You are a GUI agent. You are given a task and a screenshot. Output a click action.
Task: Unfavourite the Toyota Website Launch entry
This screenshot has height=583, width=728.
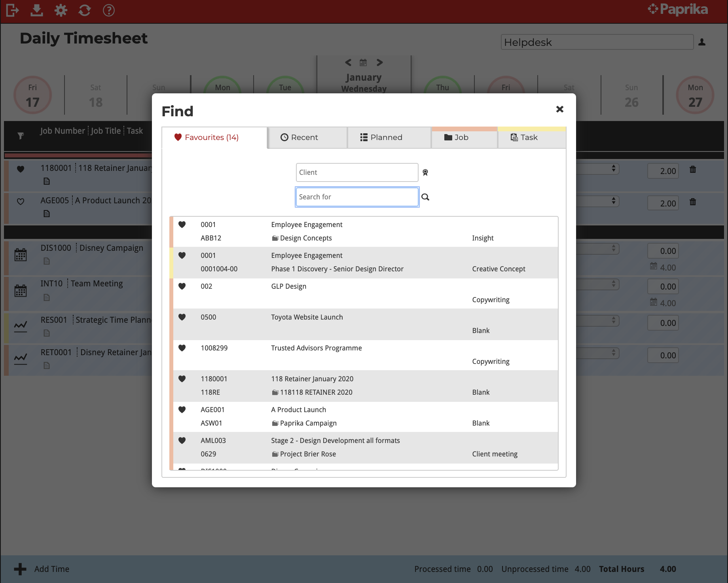182,317
